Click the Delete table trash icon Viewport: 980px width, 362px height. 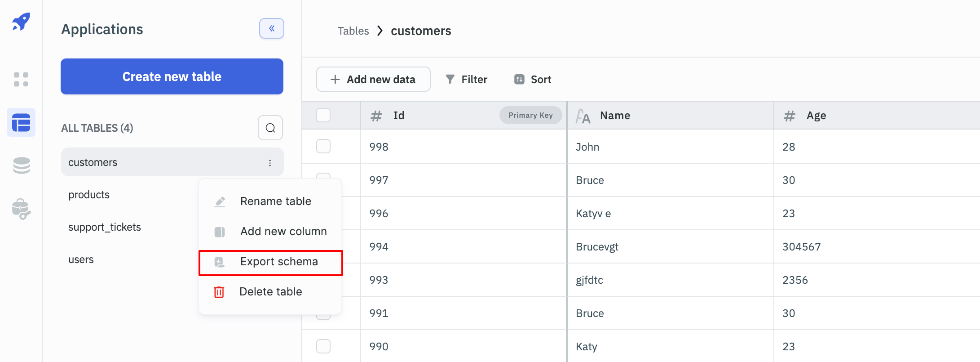click(x=219, y=292)
